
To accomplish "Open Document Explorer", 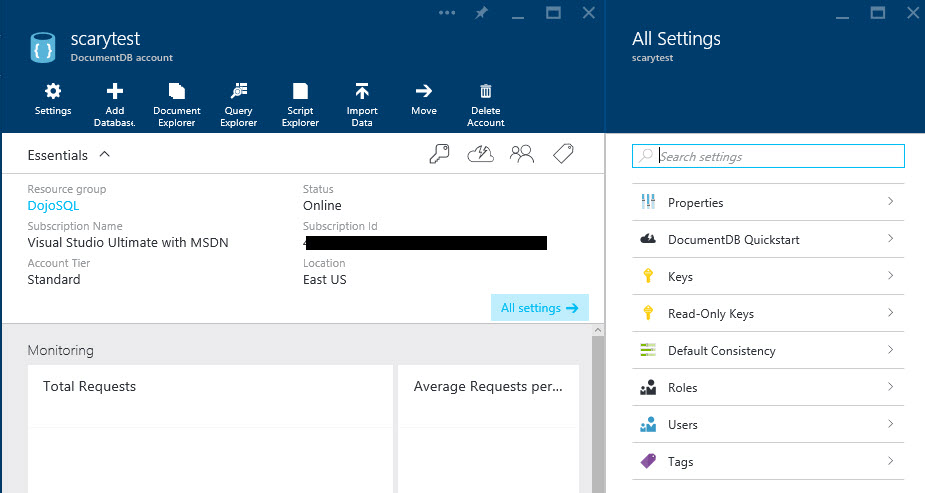I will (176, 105).
